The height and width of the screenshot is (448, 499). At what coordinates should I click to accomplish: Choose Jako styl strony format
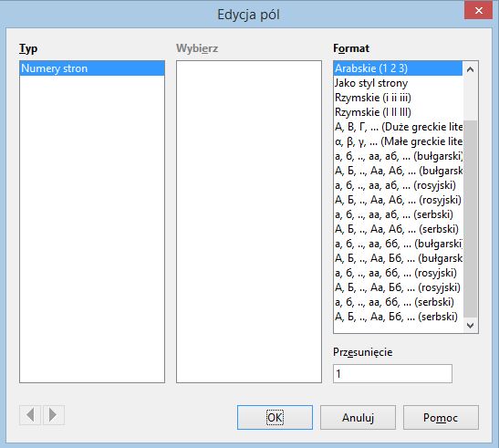coord(398,83)
